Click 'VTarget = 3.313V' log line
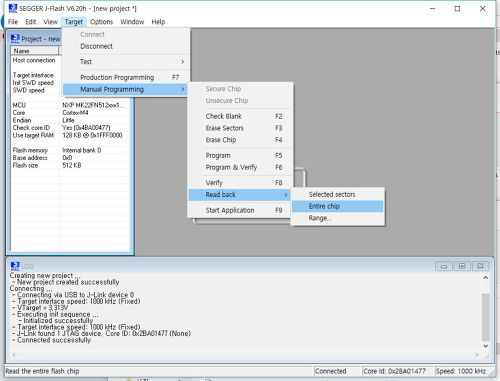This screenshot has width=500, height=381. [x=42, y=308]
